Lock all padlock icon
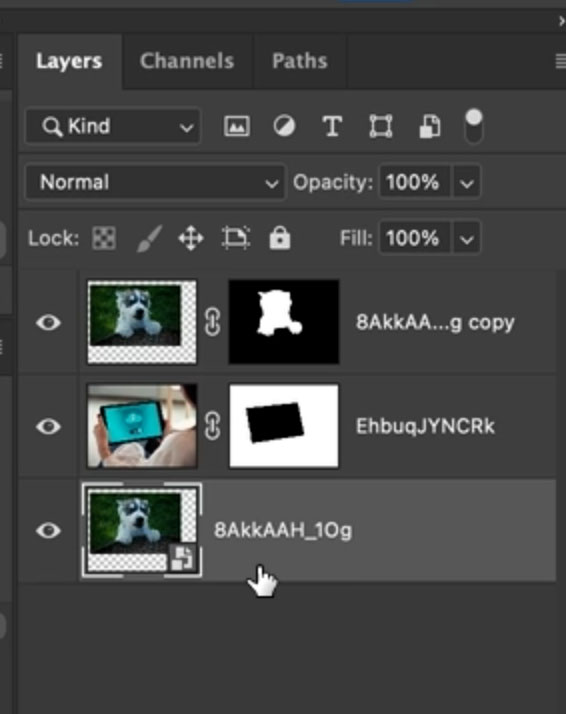 tap(280, 237)
